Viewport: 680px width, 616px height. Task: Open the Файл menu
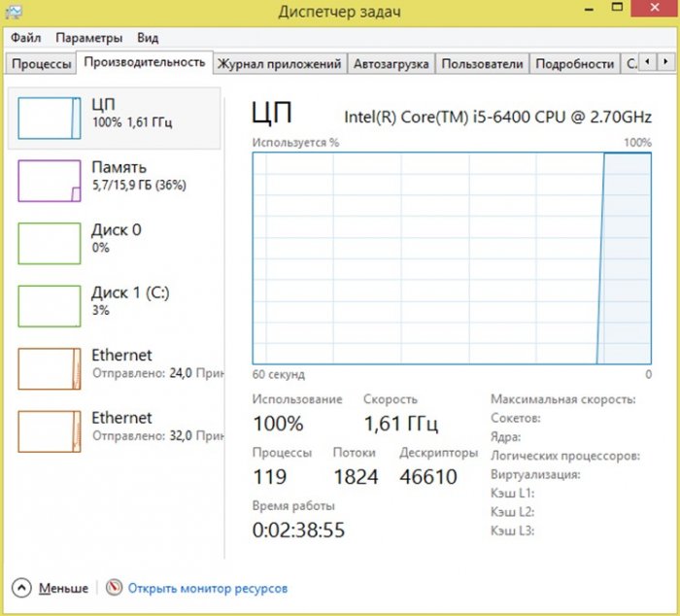coord(26,38)
